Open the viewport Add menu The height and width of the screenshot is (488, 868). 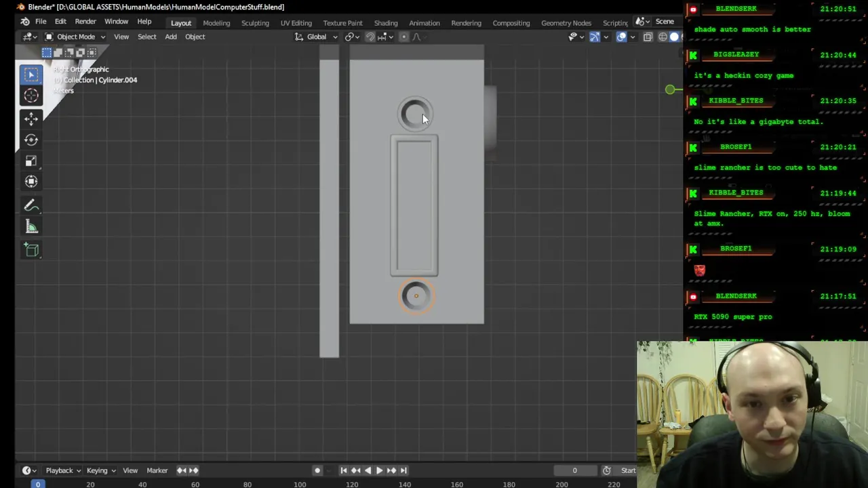click(x=171, y=37)
